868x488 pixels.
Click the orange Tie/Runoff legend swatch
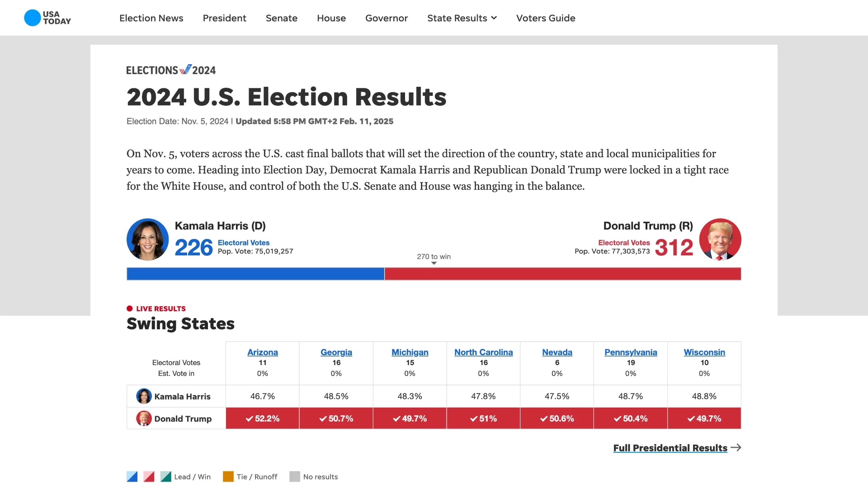[x=227, y=476]
